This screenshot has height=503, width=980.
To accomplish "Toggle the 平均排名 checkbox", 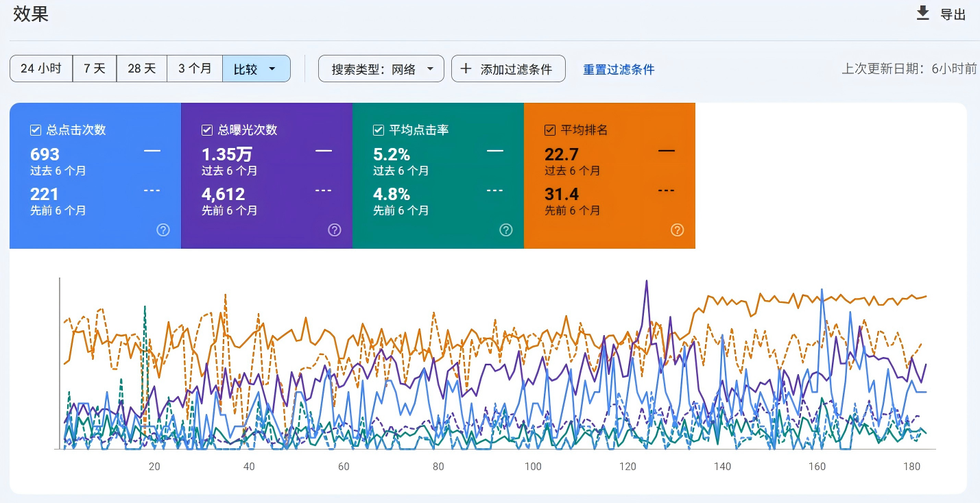I will [x=550, y=130].
